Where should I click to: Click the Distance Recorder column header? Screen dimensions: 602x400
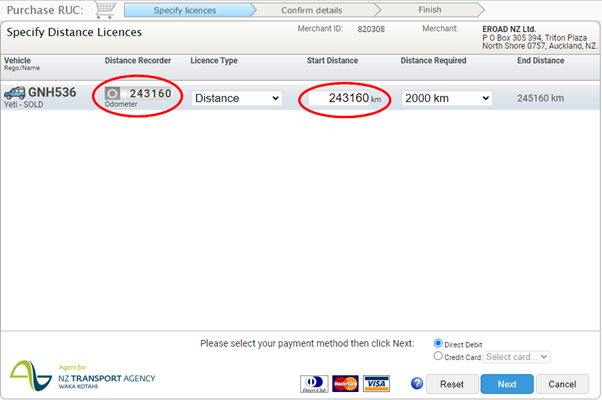(x=138, y=61)
